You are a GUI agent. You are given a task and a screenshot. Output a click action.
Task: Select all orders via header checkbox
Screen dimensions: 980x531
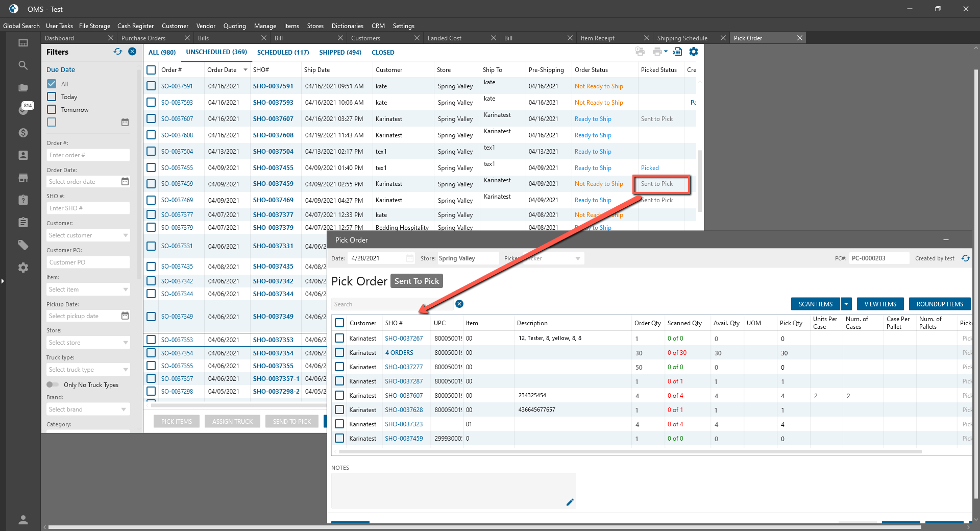(151, 70)
